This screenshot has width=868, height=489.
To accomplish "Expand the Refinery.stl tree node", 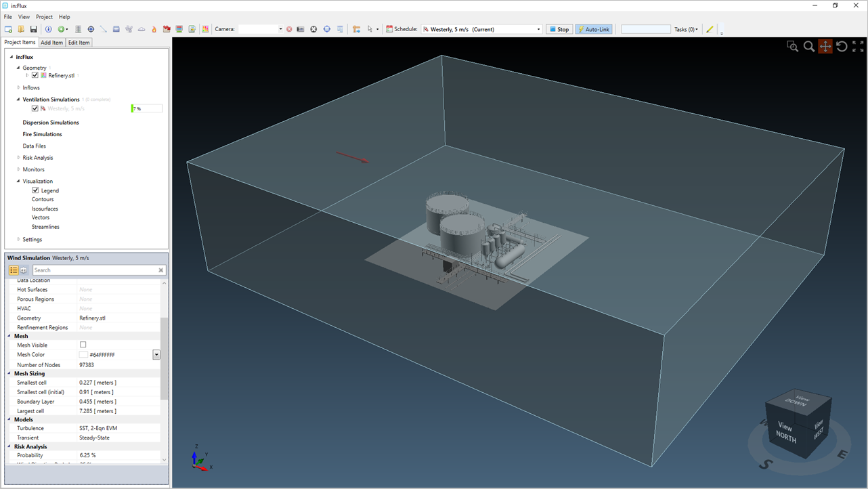I will coord(27,75).
